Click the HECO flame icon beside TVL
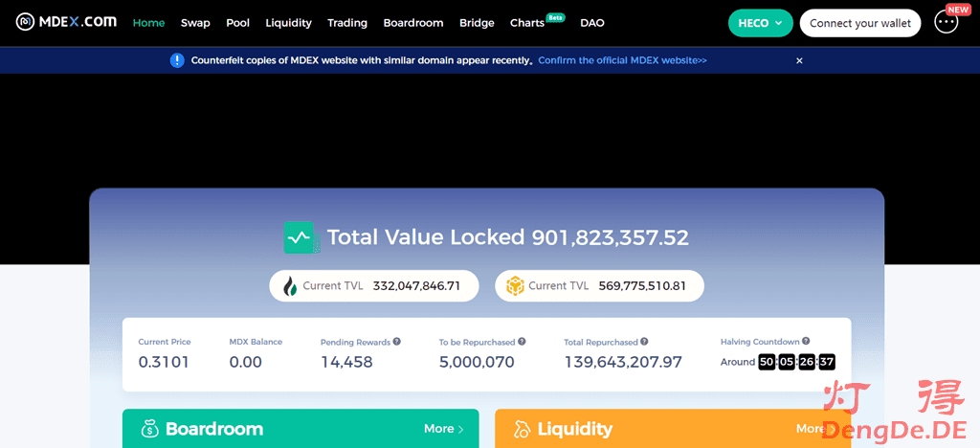Screen dimensions: 980x448 (x=289, y=285)
